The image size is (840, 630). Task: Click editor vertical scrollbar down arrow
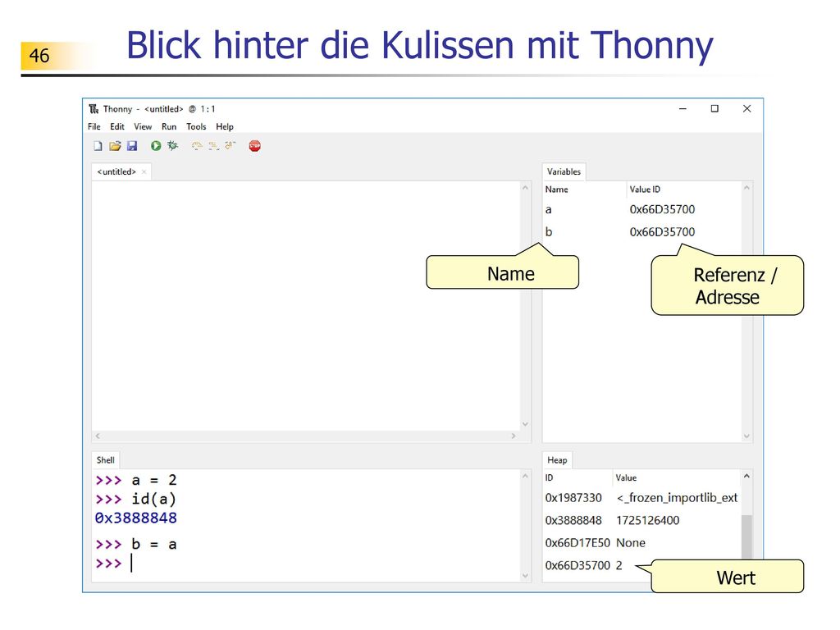click(525, 424)
